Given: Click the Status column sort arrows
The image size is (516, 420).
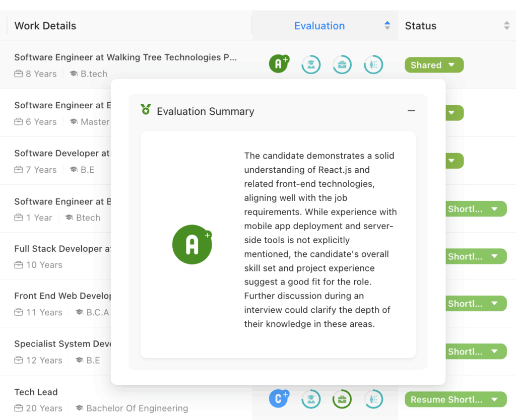Looking at the screenshot, I should (x=507, y=25).
